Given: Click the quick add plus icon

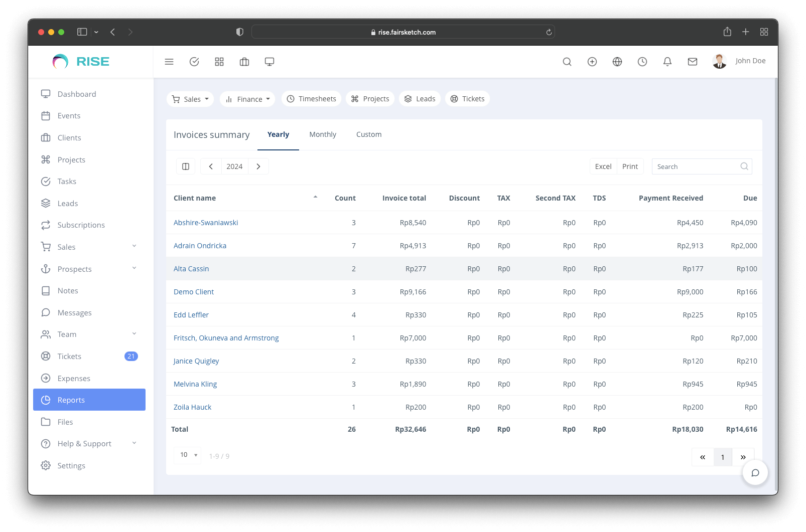Looking at the screenshot, I should point(592,62).
